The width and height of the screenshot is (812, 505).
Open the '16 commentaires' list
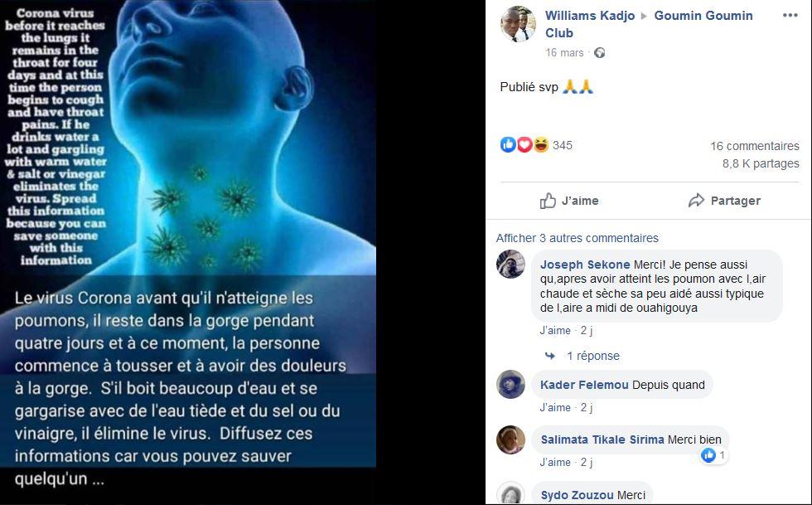tap(755, 146)
